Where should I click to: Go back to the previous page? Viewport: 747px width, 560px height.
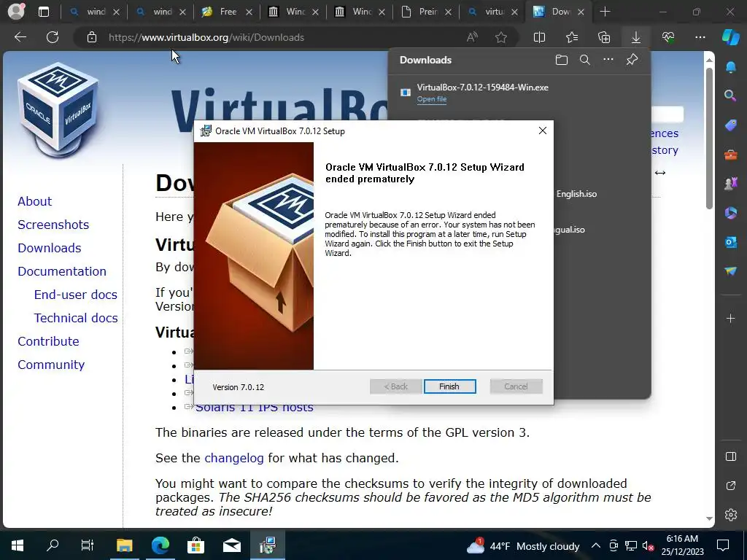pos(20,37)
